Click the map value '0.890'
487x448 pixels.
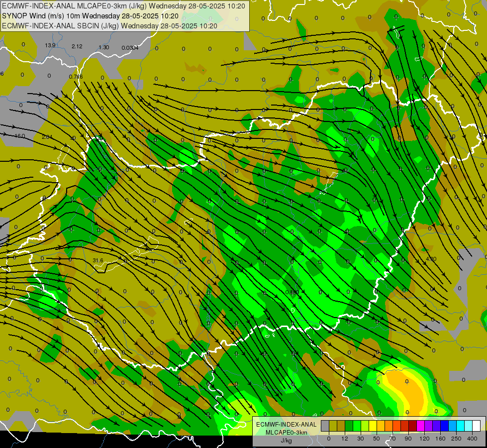click(x=292, y=292)
